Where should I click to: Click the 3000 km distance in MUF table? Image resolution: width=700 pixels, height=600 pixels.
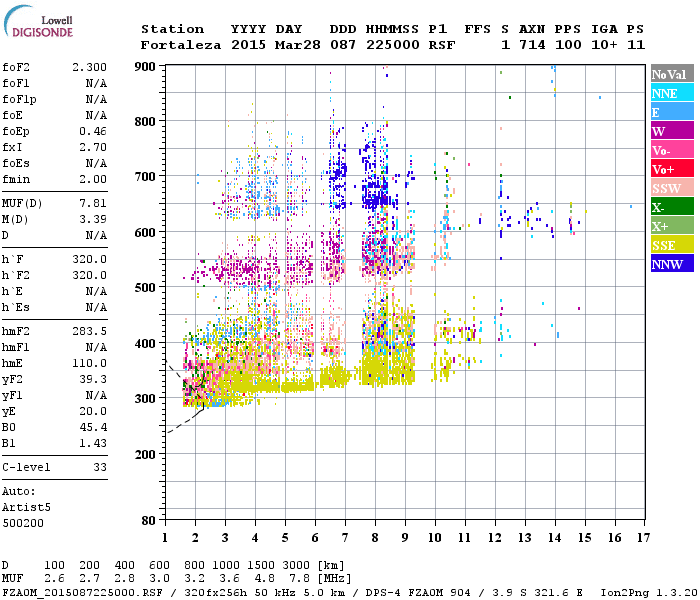click(296, 565)
